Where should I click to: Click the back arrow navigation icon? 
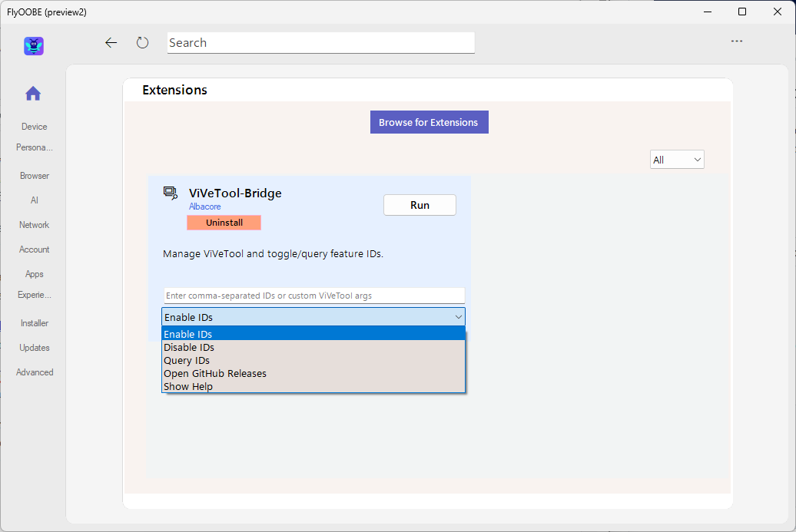(x=111, y=43)
